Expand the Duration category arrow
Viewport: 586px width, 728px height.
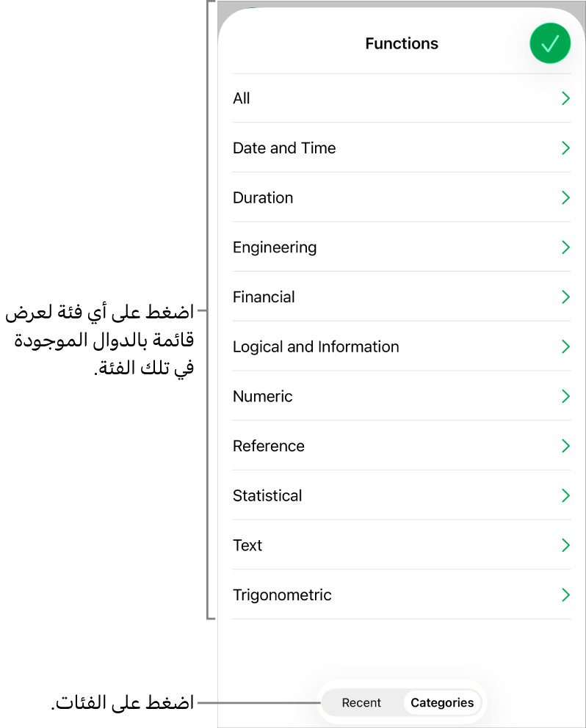(x=565, y=197)
